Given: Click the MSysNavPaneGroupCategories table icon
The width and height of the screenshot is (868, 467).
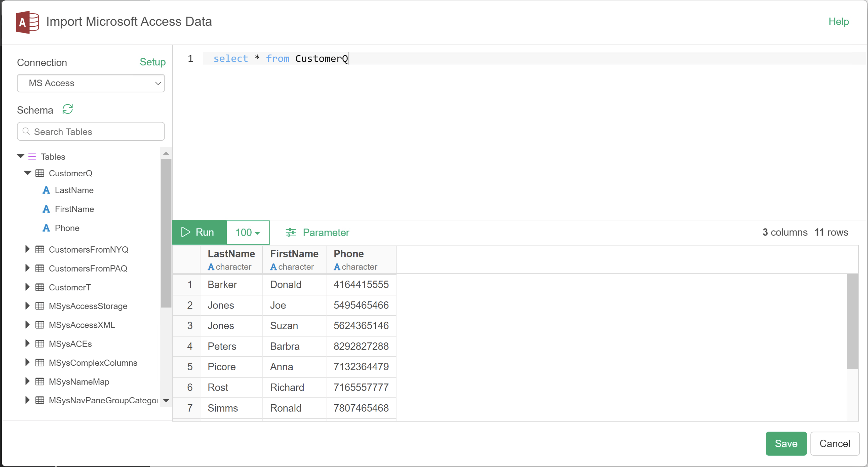Looking at the screenshot, I should [40, 400].
